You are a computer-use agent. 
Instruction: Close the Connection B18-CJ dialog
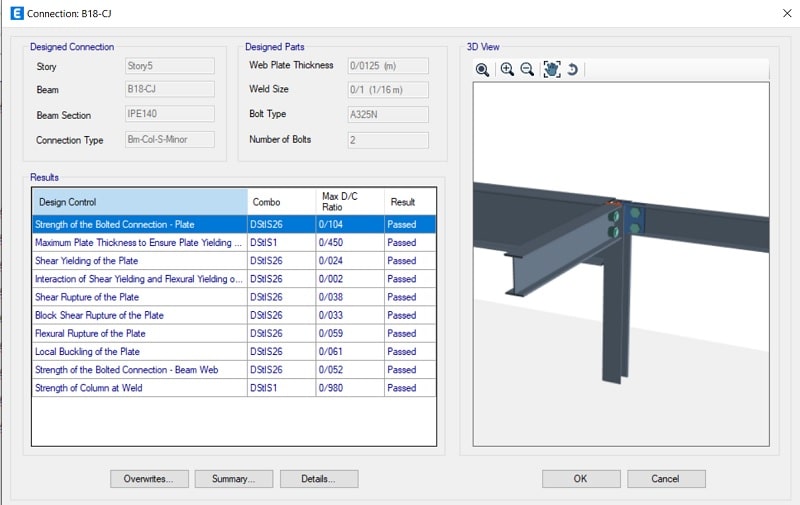(x=787, y=13)
